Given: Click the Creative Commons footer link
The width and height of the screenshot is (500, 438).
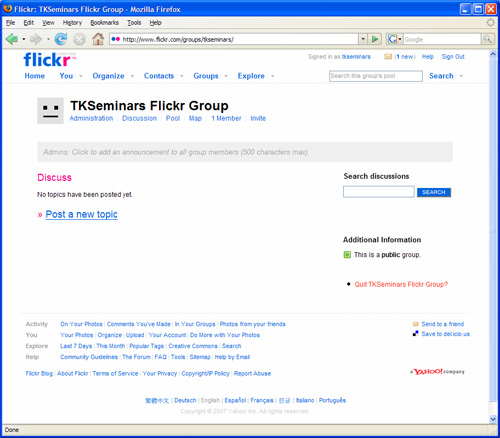Looking at the screenshot, I should coord(193,346).
